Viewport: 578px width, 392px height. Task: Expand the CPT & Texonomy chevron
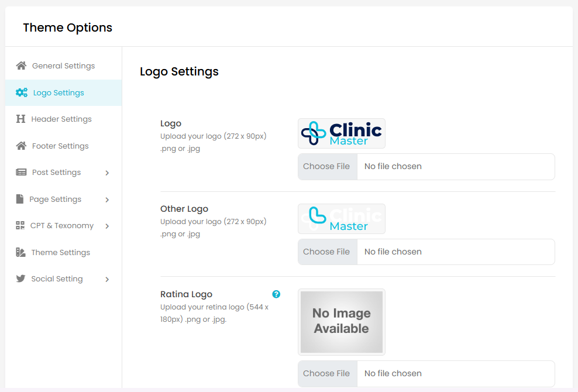(x=107, y=226)
